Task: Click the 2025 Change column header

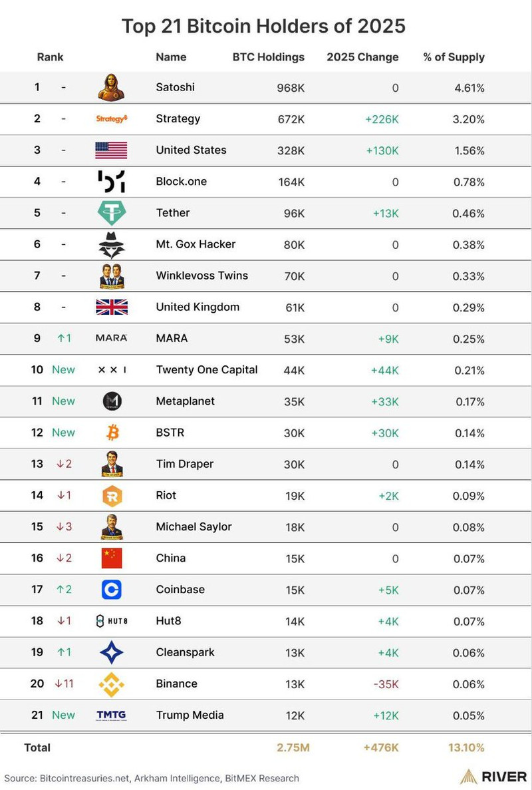Action: (362, 57)
